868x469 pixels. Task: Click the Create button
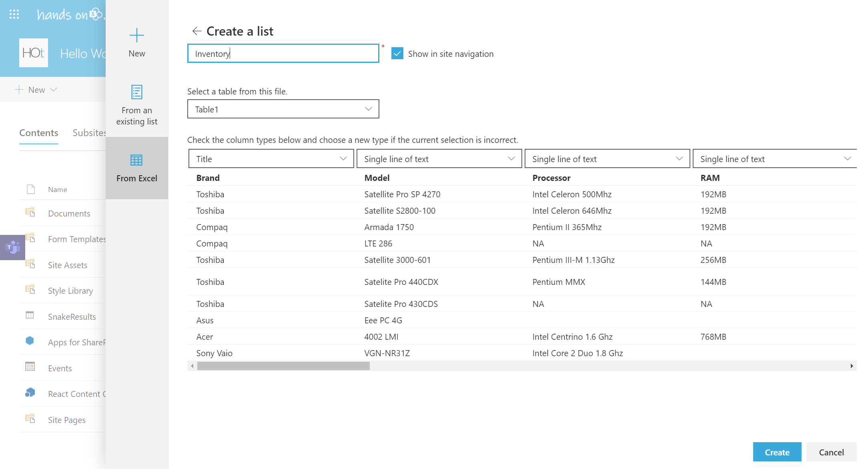click(x=777, y=452)
